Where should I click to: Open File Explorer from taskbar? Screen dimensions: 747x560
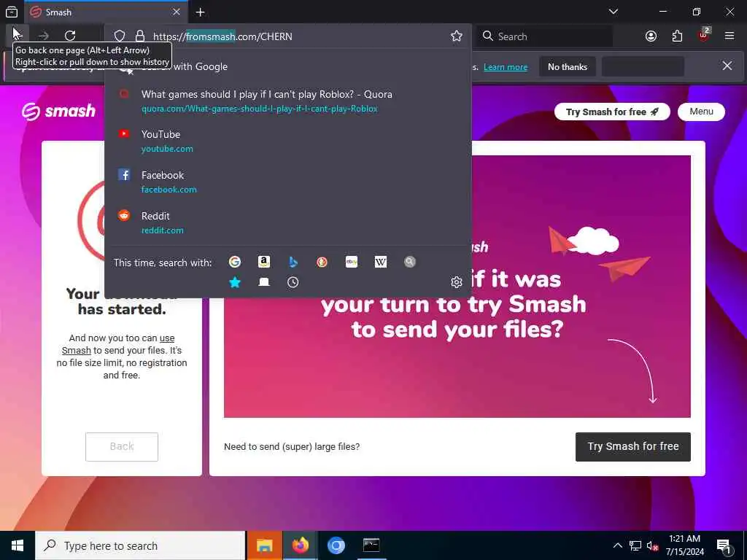tap(264, 545)
